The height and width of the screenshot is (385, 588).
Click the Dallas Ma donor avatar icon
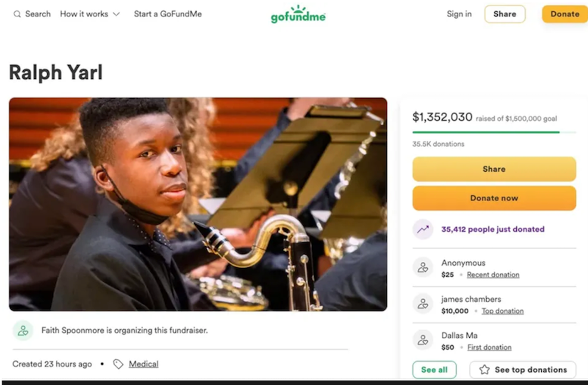(422, 340)
